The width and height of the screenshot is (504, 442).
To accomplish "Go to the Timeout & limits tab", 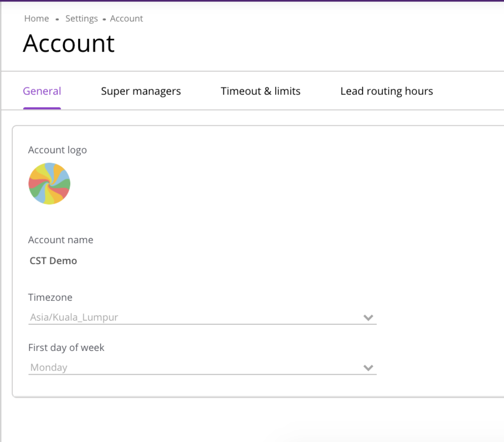I will click(x=261, y=91).
